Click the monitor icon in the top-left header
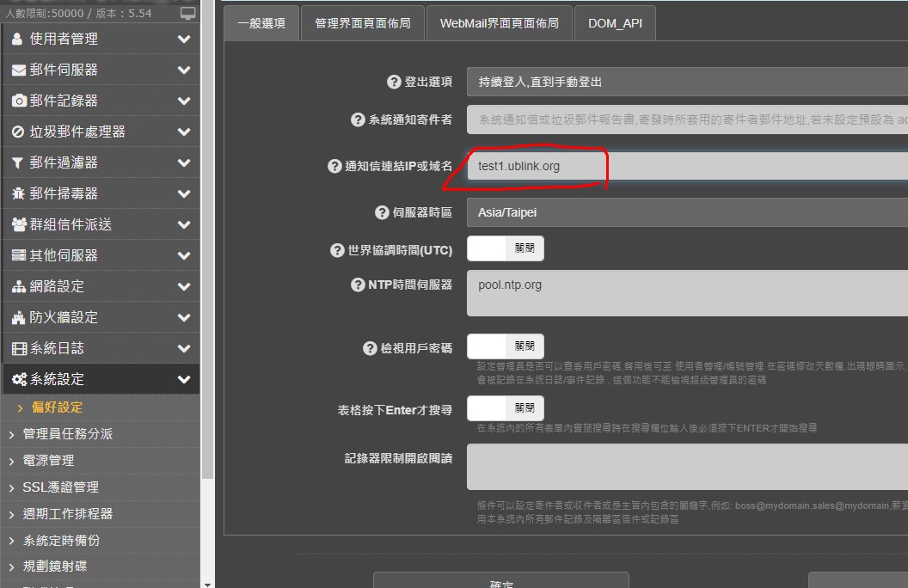This screenshot has height=588, width=908. tap(187, 13)
